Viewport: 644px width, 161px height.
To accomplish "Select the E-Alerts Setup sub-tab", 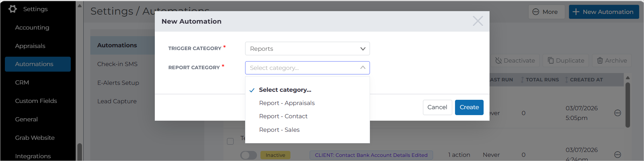I will tap(118, 83).
